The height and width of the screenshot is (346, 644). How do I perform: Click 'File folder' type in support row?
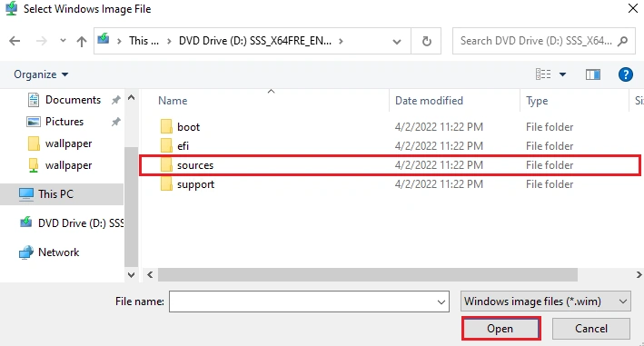click(550, 183)
